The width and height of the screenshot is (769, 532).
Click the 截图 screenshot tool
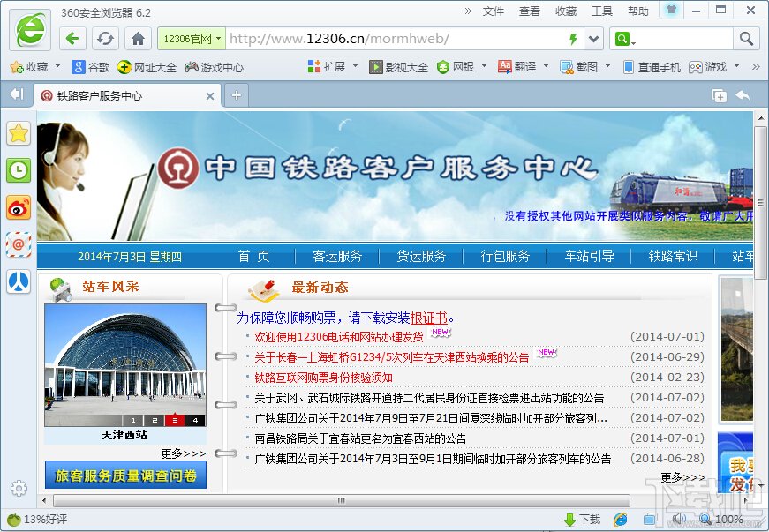click(578, 67)
